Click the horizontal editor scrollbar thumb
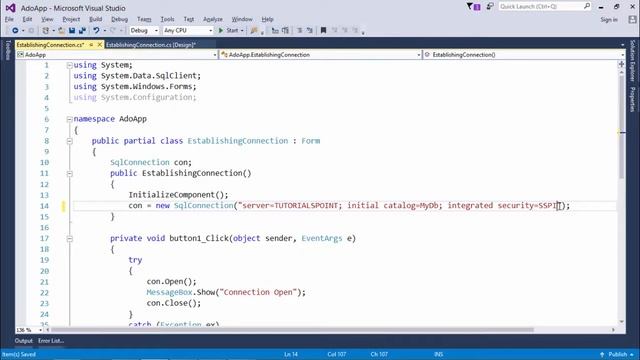The width and height of the screenshot is (640, 360). pos(293,330)
